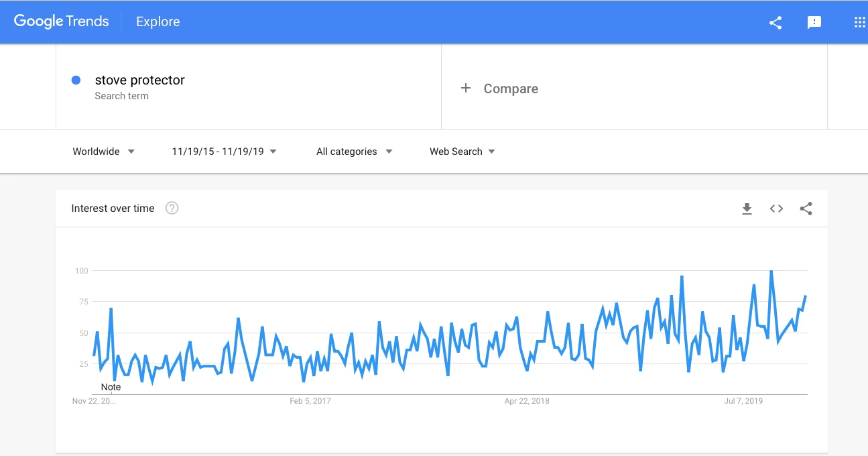The height and width of the screenshot is (456, 868).
Task: Click the stove protector search term
Action: coord(139,80)
